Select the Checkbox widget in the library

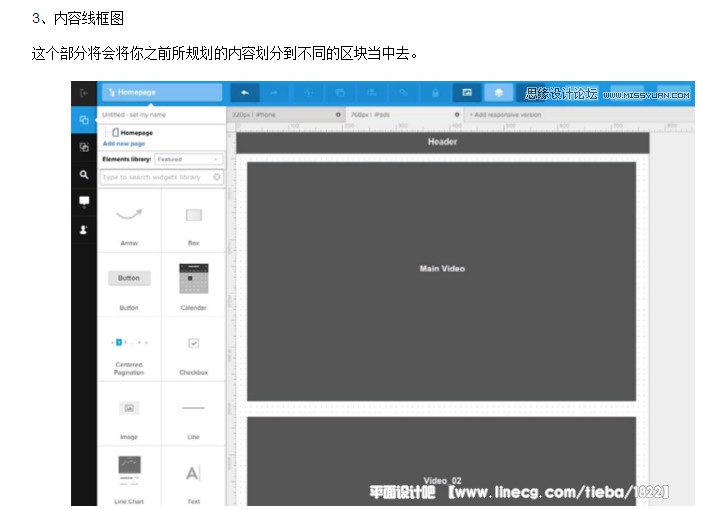tap(194, 349)
